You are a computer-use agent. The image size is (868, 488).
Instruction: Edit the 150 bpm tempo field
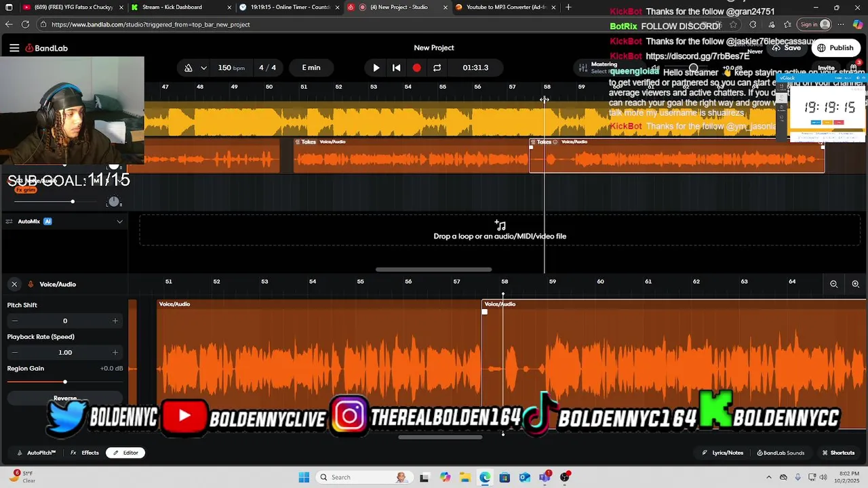pyautogui.click(x=231, y=68)
